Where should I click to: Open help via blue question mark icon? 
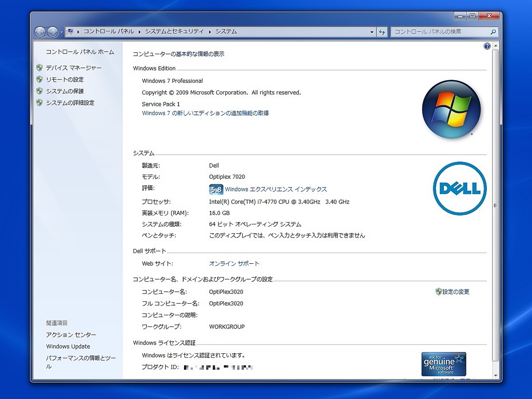(x=487, y=46)
